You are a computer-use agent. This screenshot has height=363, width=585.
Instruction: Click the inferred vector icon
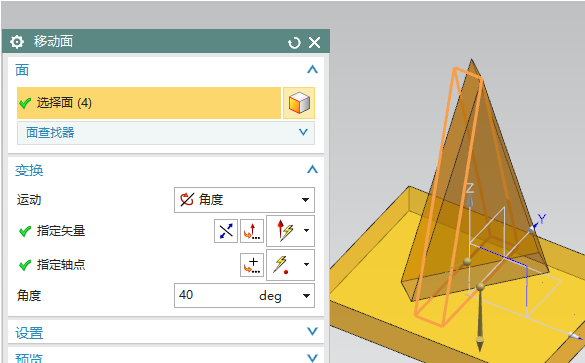(x=285, y=231)
